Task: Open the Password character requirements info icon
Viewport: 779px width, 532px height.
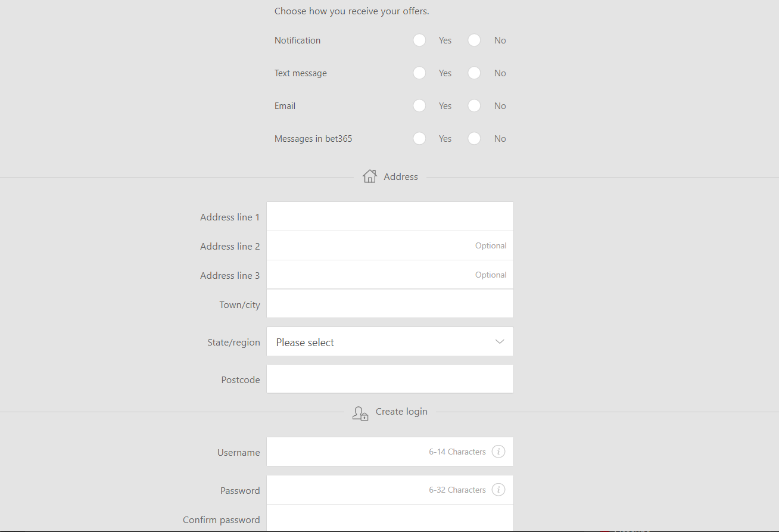Action: click(498, 489)
